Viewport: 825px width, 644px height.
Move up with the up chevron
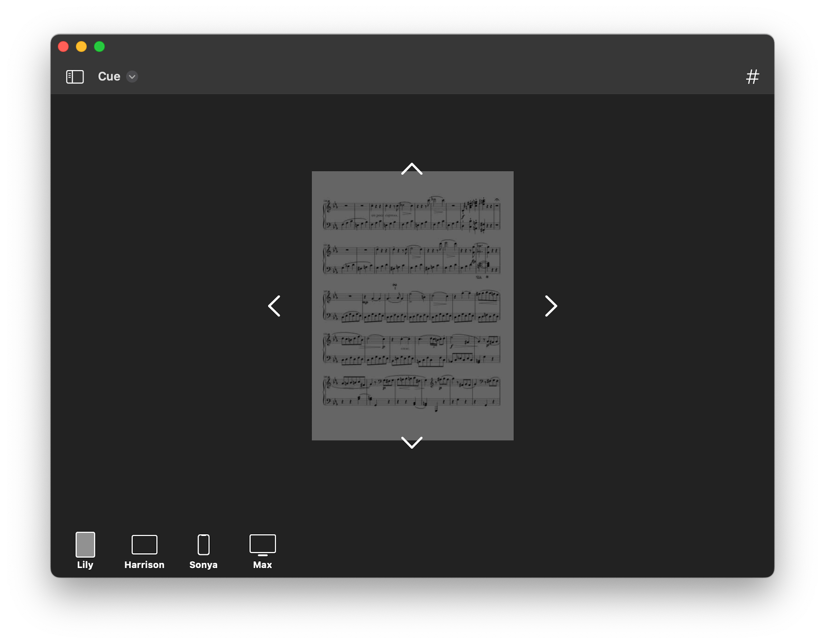[412, 169]
